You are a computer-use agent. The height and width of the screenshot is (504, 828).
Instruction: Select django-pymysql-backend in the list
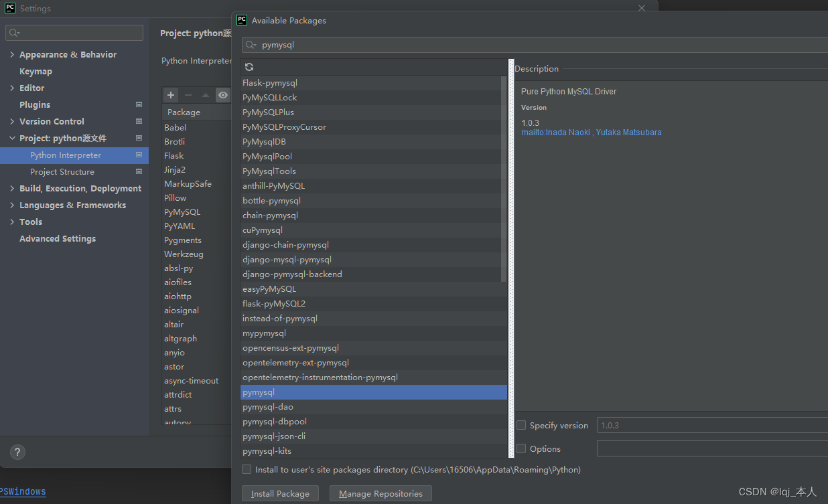tap(370, 274)
